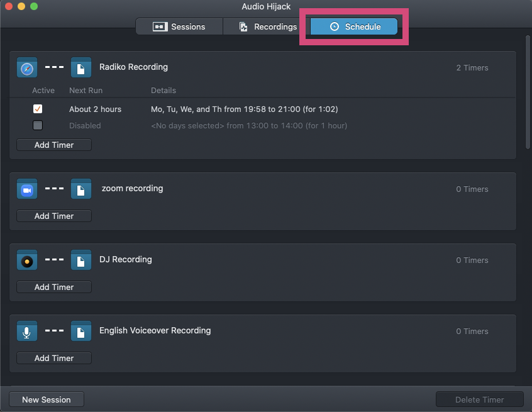Click the Delete Timer button
Viewport: 532px width, 412px height.
click(479, 399)
